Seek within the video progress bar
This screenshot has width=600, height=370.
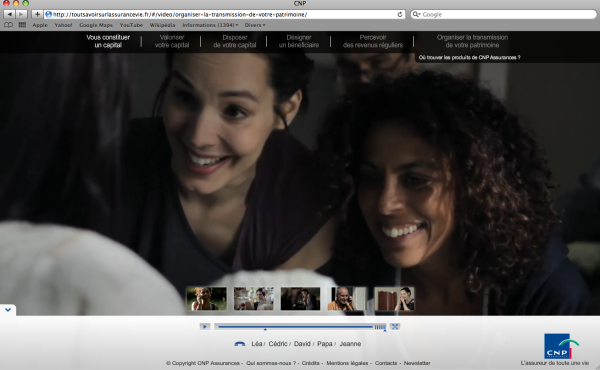[295, 327]
